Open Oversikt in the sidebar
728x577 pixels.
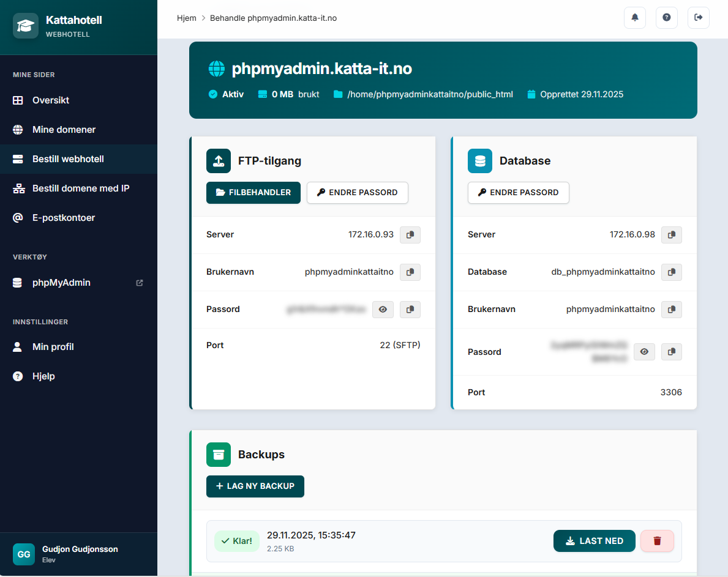point(51,100)
